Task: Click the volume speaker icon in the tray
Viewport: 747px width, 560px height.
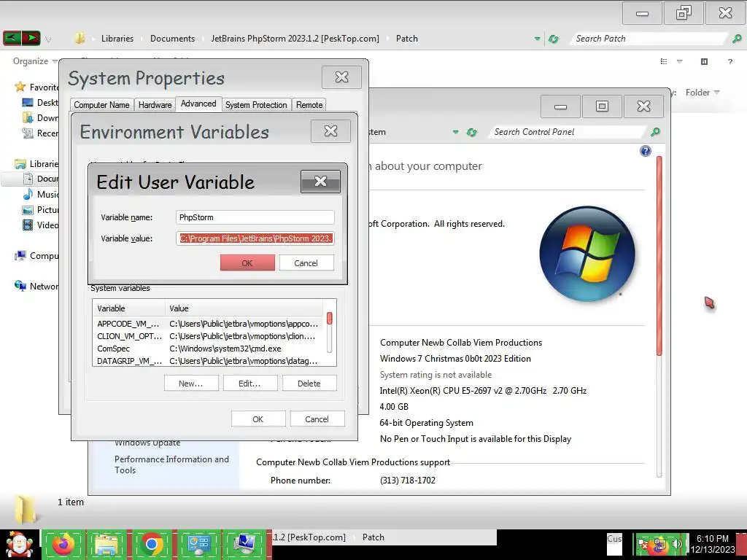Action: pyautogui.click(x=676, y=544)
